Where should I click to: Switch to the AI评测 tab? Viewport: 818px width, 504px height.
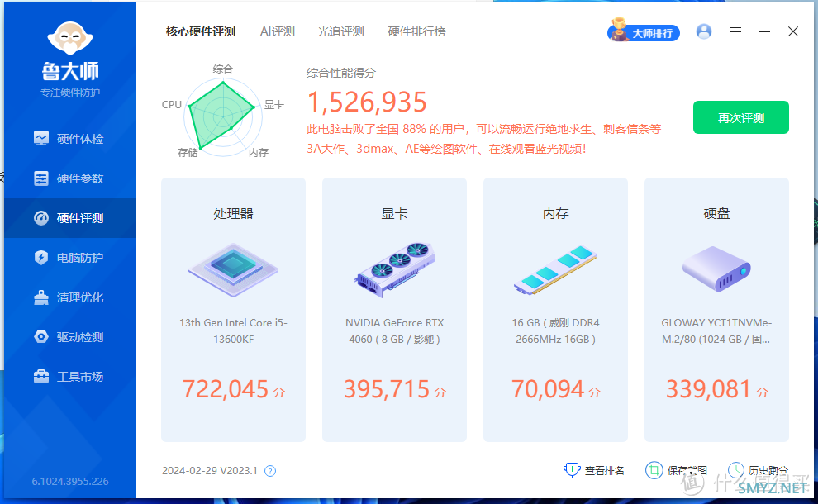pos(278,32)
